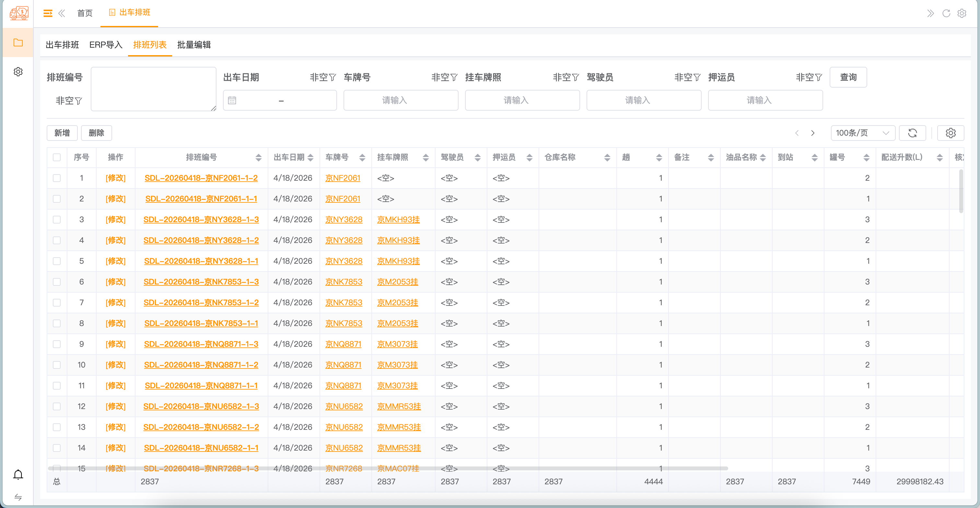Click the top-right page reload icon
This screenshot has width=980, height=508.
coord(946,14)
